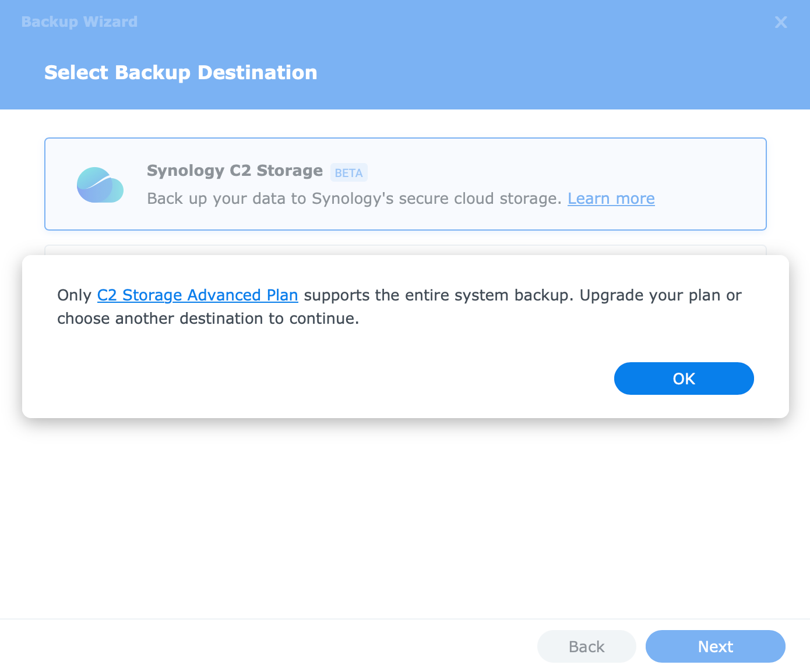Click the Select Backup Destination heading
The height and width of the screenshot is (672, 810).
pos(181,72)
